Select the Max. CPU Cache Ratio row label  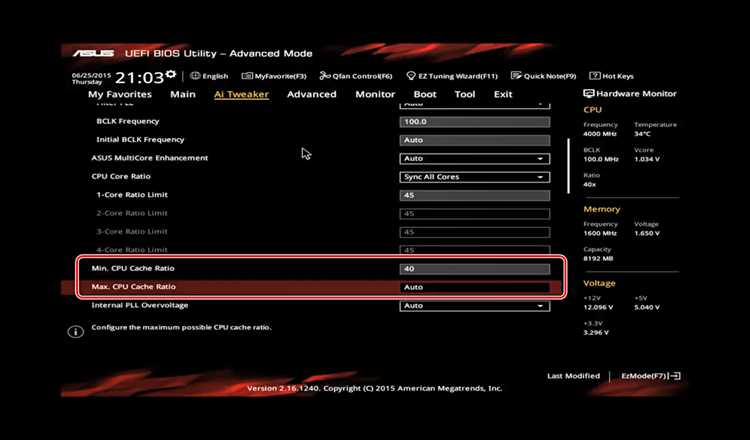tap(133, 286)
